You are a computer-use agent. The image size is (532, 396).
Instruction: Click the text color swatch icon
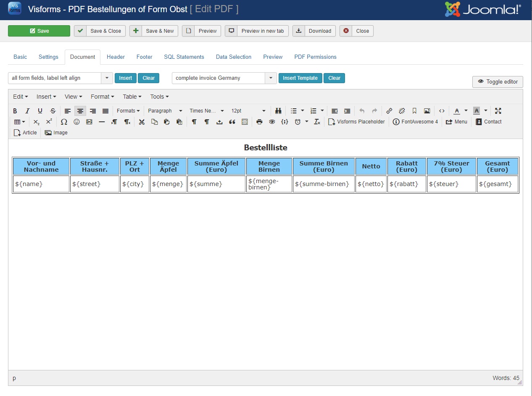[456, 111]
